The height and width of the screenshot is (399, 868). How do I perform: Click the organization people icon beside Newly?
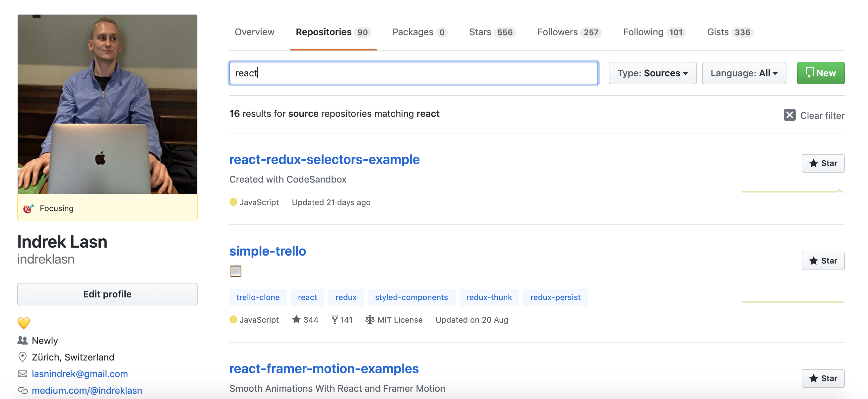(23, 340)
